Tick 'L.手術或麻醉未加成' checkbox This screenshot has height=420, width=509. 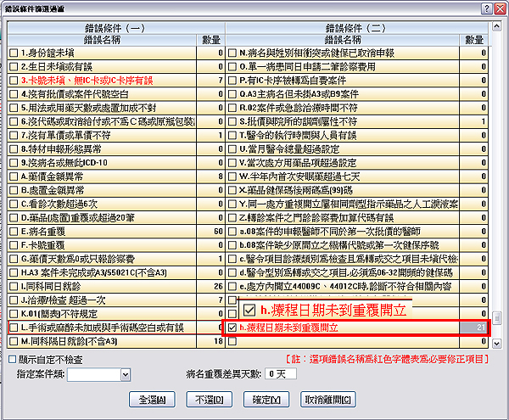tap(14, 327)
